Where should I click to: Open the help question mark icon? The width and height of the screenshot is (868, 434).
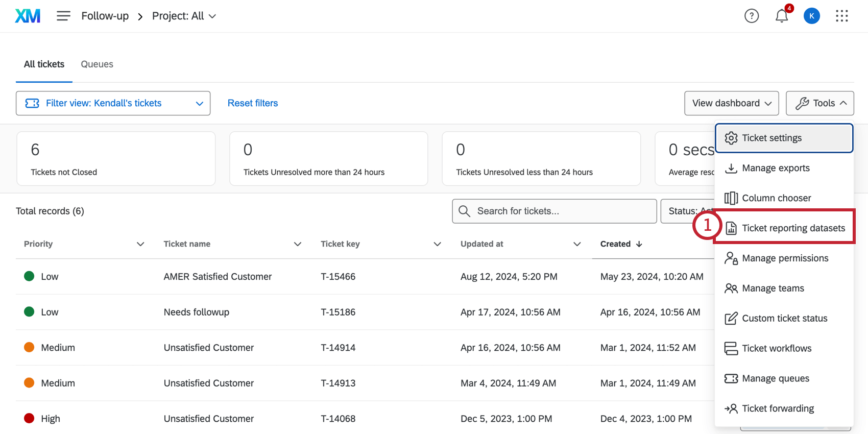coord(751,16)
